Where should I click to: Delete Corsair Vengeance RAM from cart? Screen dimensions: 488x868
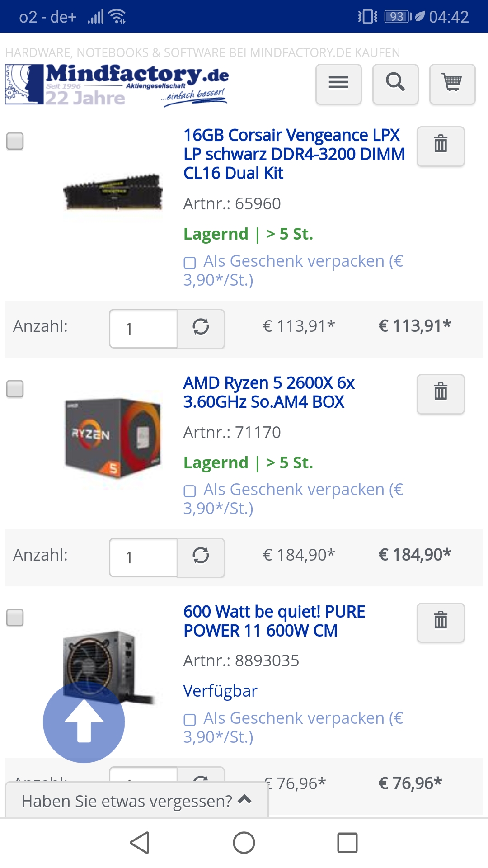pos(441,146)
